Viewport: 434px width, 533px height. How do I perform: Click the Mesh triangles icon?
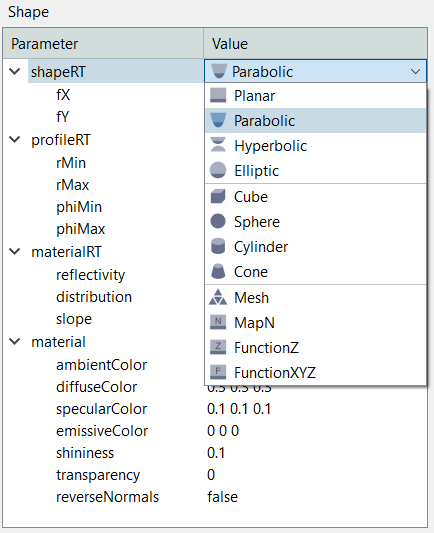pyautogui.click(x=218, y=297)
